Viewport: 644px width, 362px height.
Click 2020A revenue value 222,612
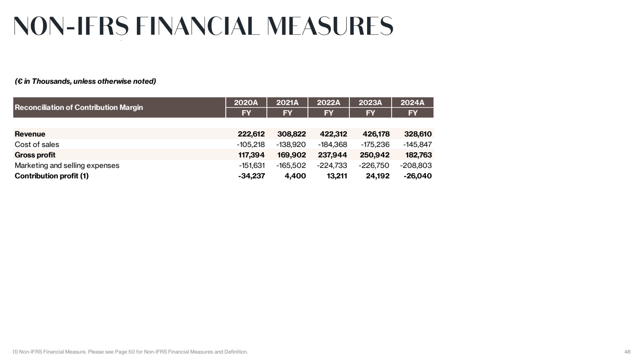coord(252,134)
